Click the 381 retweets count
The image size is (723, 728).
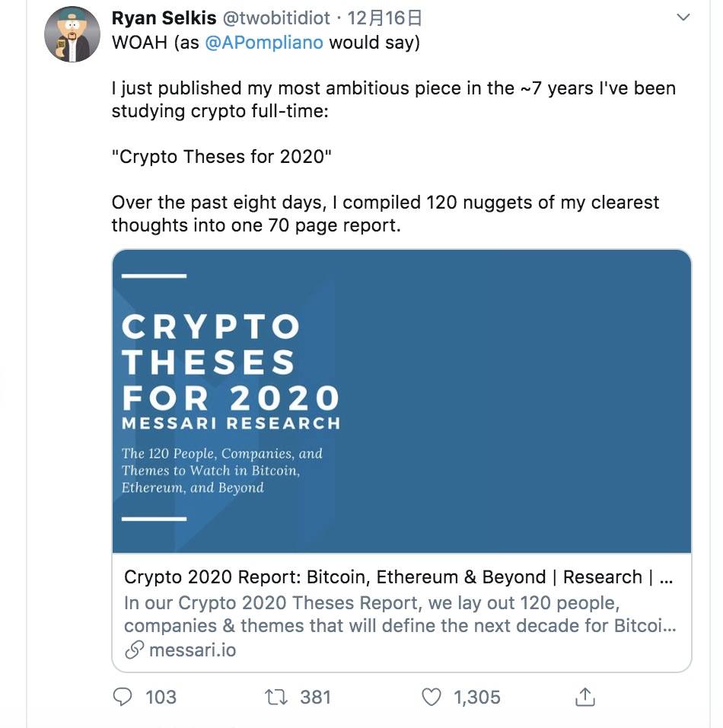click(315, 696)
